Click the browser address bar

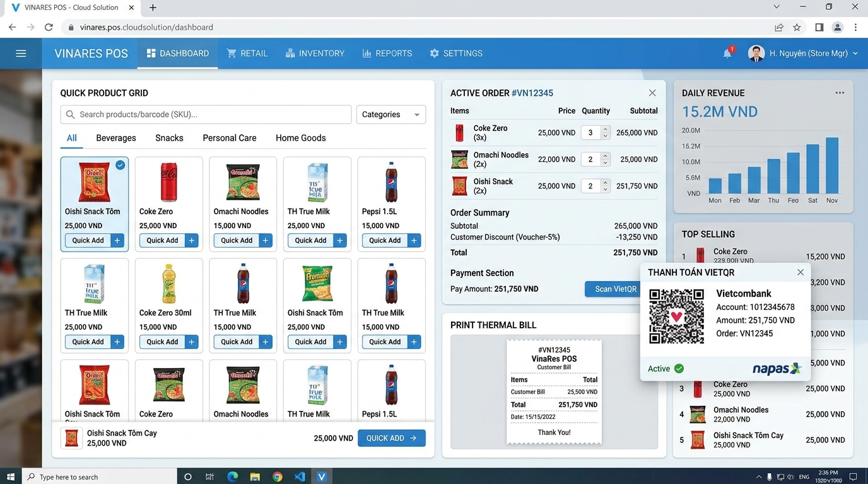416,27
